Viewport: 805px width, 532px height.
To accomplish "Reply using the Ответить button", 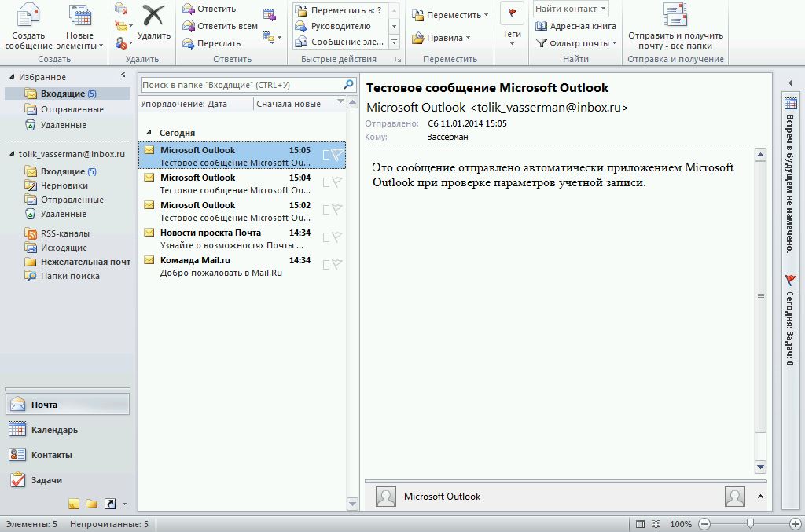I will tap(209, 9).
